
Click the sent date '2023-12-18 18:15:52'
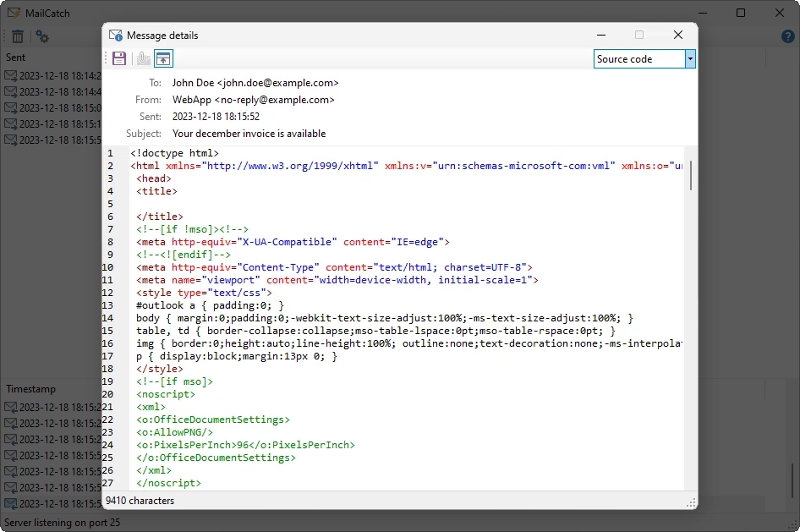216,116
